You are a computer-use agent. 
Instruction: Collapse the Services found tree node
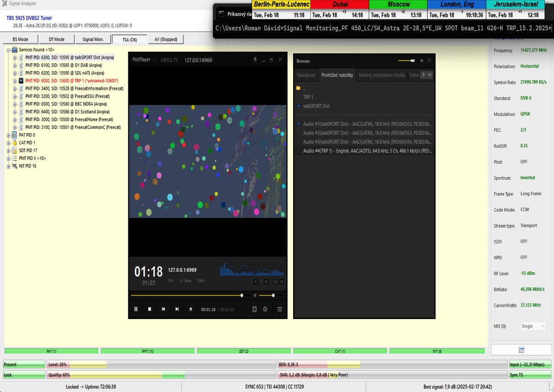click(x=8, y=50)
